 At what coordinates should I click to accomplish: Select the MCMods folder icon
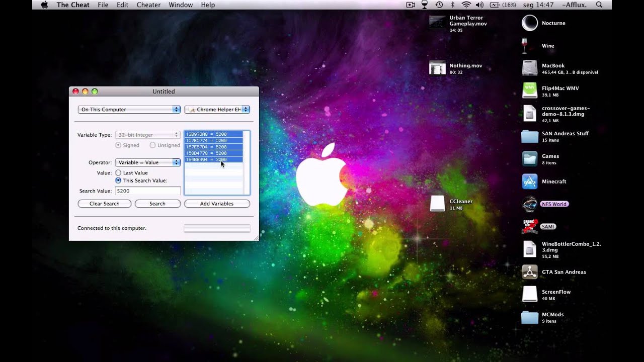(x=529, y=317)
